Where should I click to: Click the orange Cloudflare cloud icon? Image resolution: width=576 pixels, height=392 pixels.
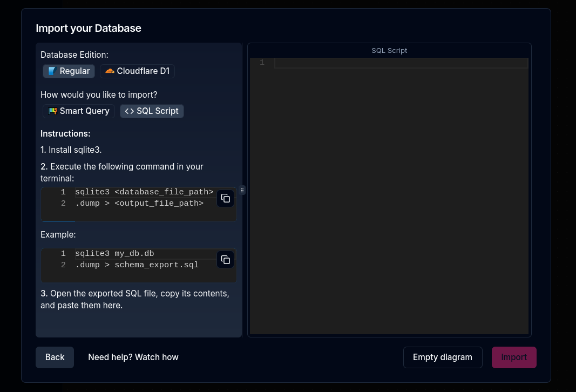pyautogui.click(x=110, y=71)
